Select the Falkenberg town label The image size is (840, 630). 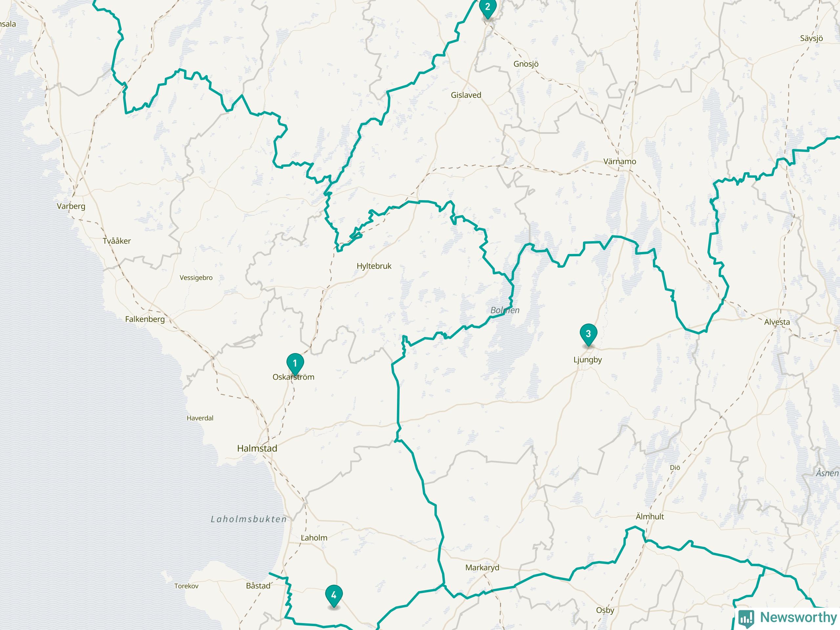[x=145, y=319]
